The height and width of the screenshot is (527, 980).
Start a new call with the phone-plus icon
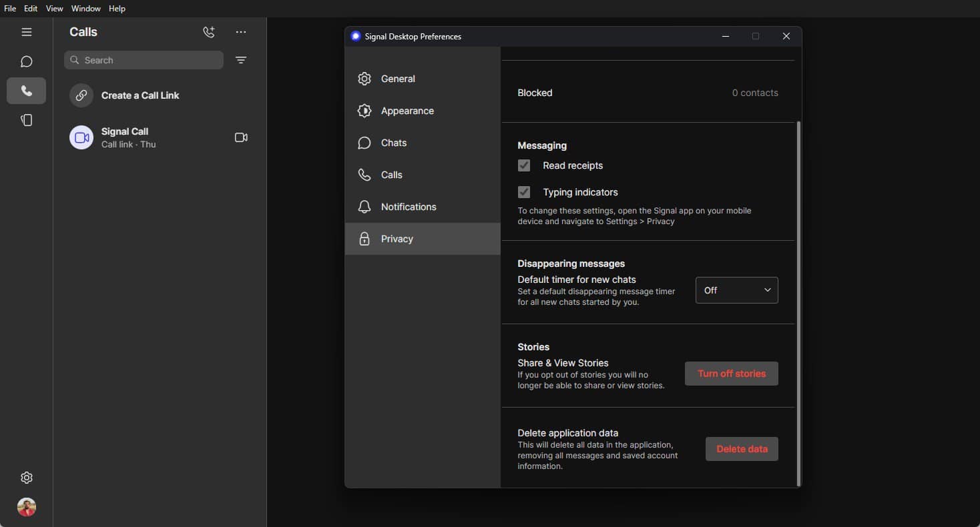(x=209, y=32)
